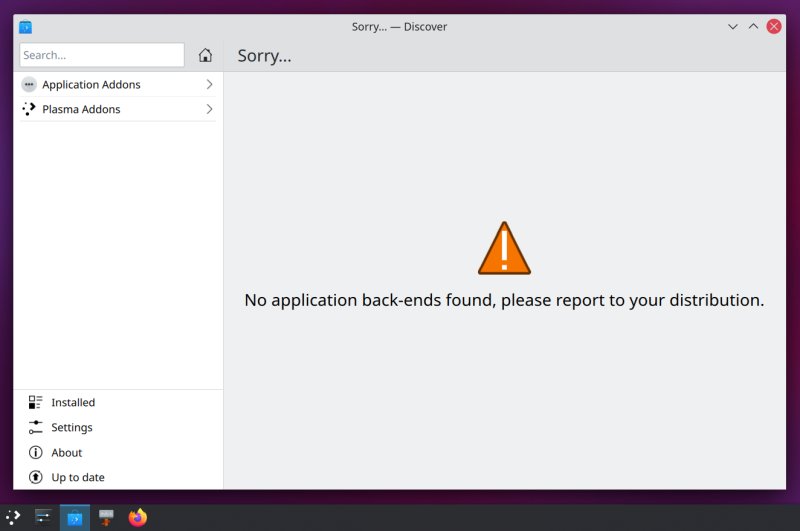Maximize the Discover window
The image size is (800, 531).
[753, 27]
